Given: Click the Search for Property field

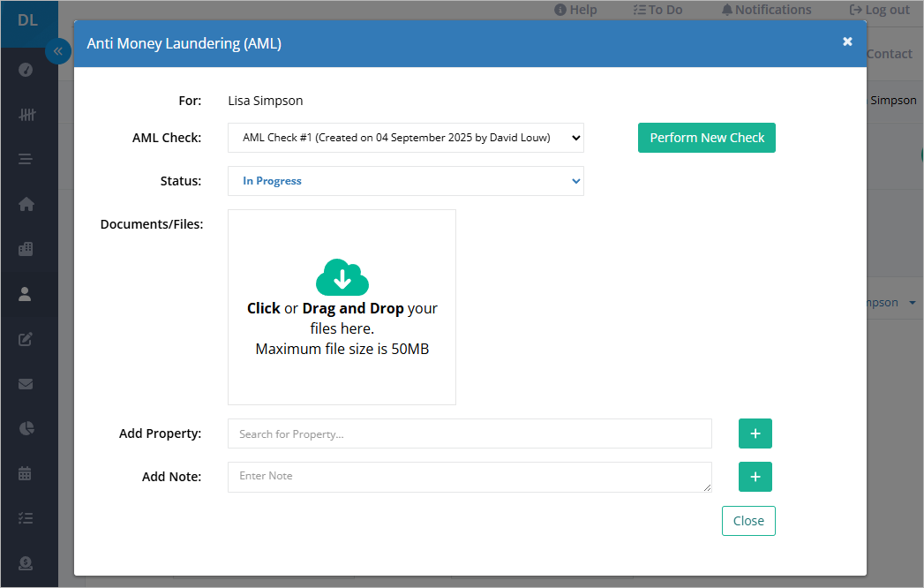Looking at the screenshot, I should (x=470, y=433).
